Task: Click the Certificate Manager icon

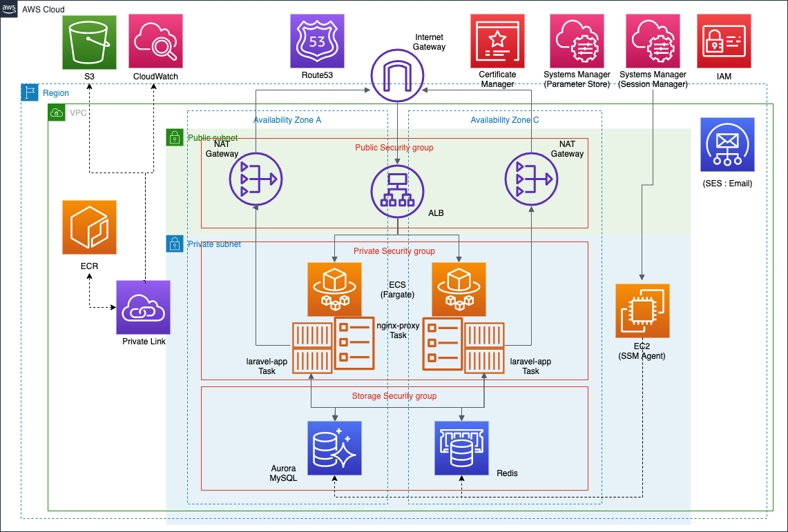Action: point(497,41)
